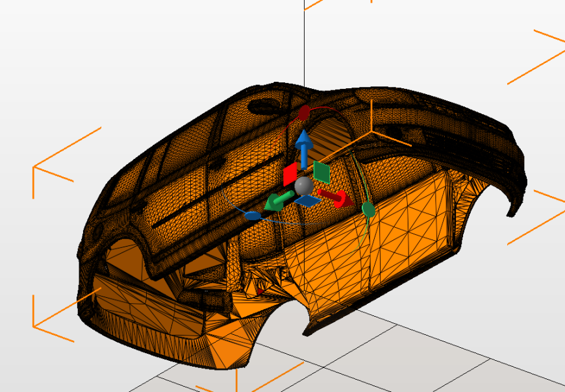Viewport: 565px width, 392px height.
Task: Select the red X-axis translate arrow
Action: click(336, 197)
